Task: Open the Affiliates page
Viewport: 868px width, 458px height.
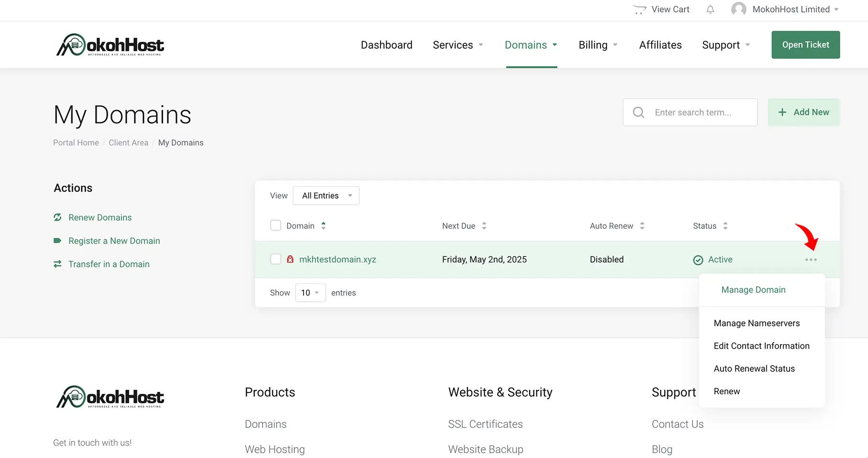Action: coord(660,45)
